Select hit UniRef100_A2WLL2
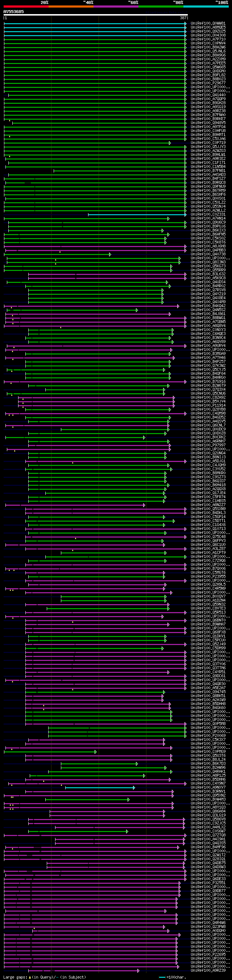Image resolution: width=232 pixels, height=980 pixels. click(x=208, y=211)
